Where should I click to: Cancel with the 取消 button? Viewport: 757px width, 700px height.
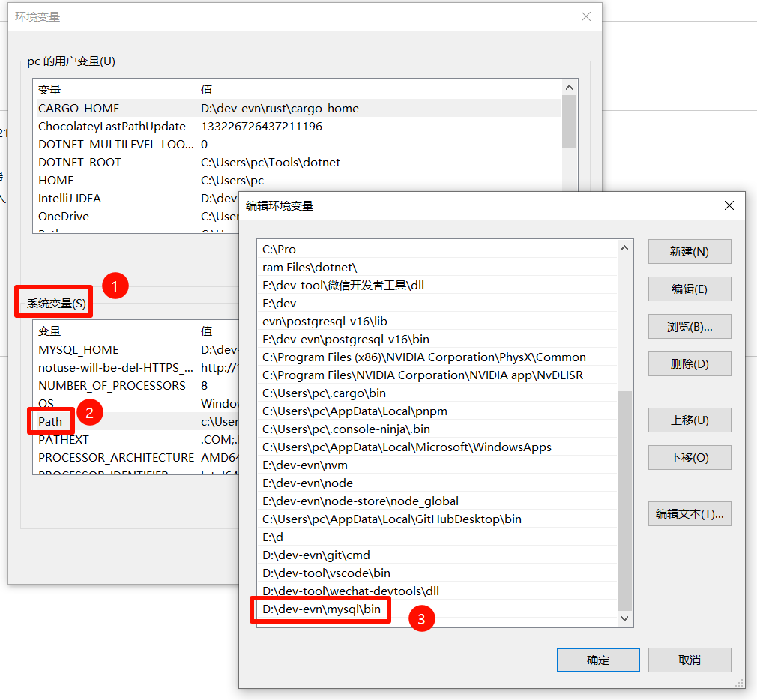(689, 660)
